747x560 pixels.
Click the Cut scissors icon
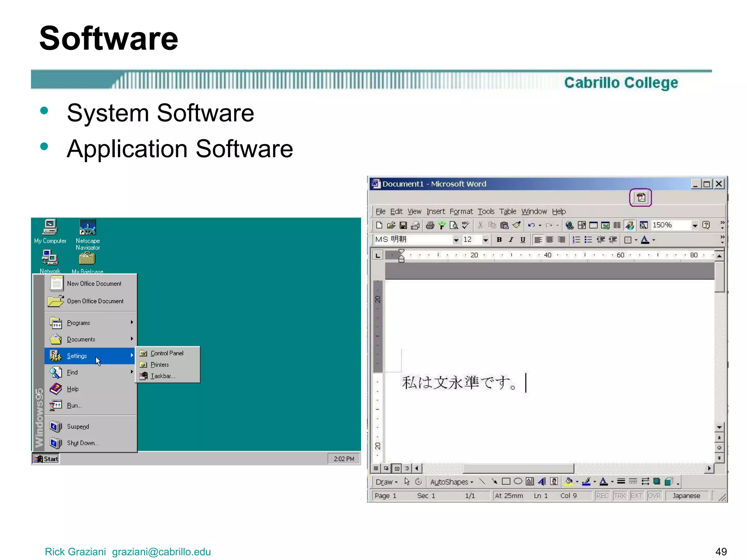click(480, 225)
